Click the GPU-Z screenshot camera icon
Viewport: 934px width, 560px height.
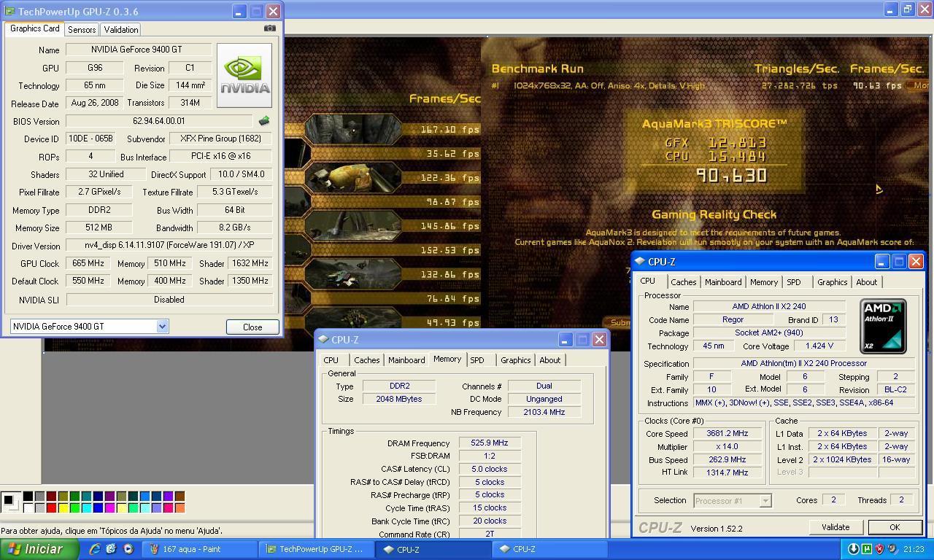coord(270,28)
